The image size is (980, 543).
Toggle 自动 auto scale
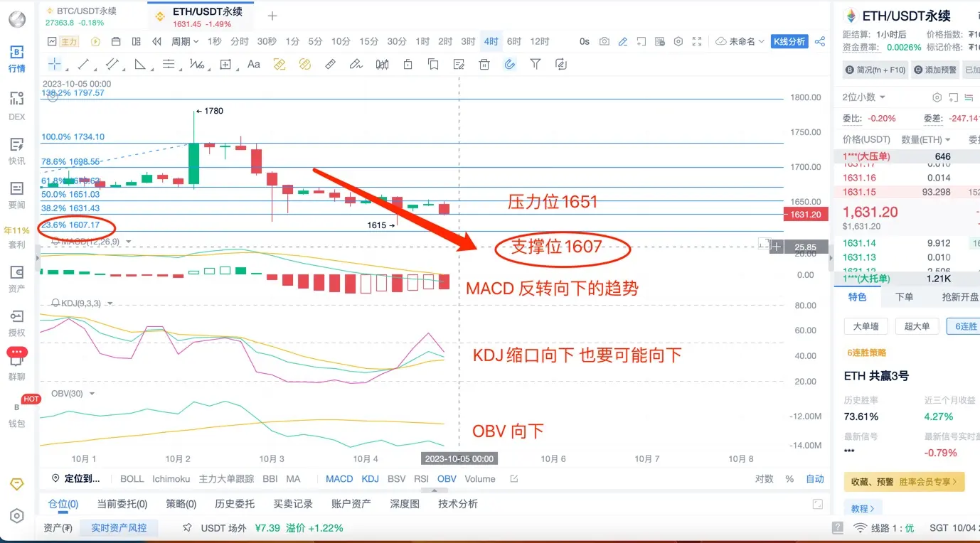(x=815, y=478)
